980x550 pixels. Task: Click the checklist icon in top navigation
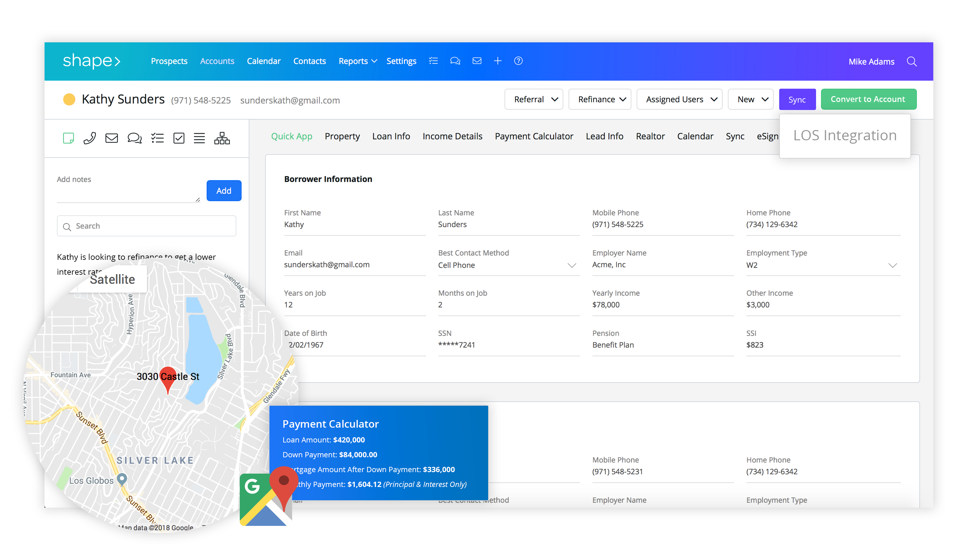tap(433, 61)
